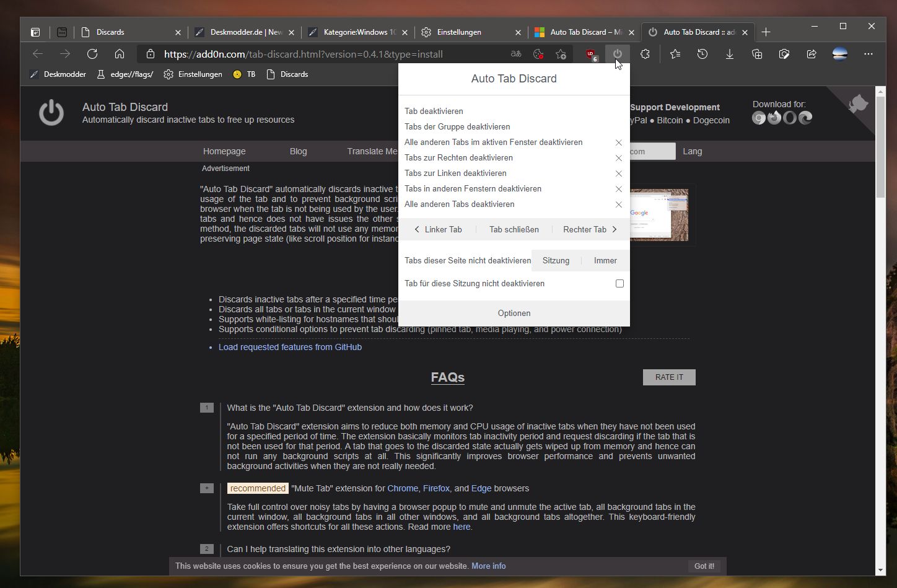Image resolution: width=897 pixels, height=588 pixels.
Task: Expand FAQ item numbered 1
Action: [x=207, y=408]
